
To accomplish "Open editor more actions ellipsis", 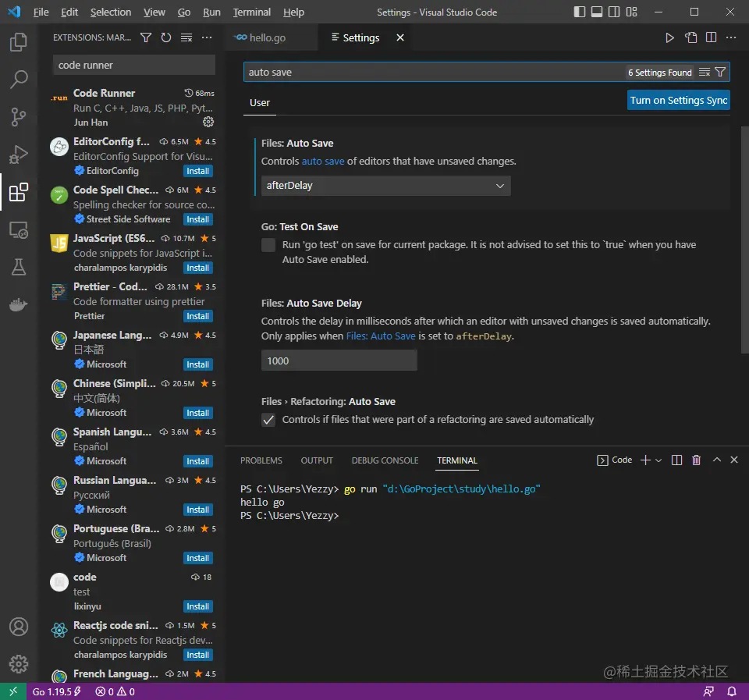I will click(x=731, y=37).
